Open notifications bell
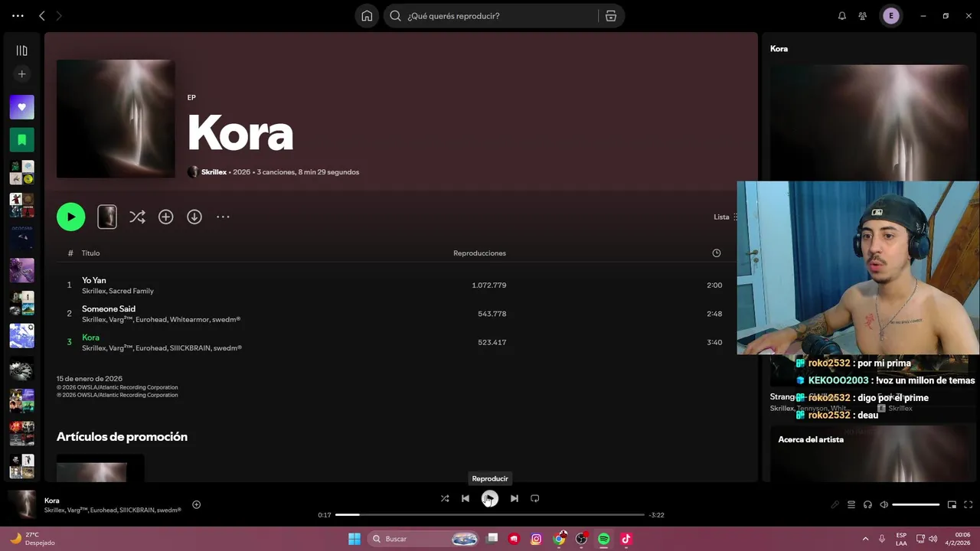This screenshot has width=980, height=551. click(x=842, y=15)
